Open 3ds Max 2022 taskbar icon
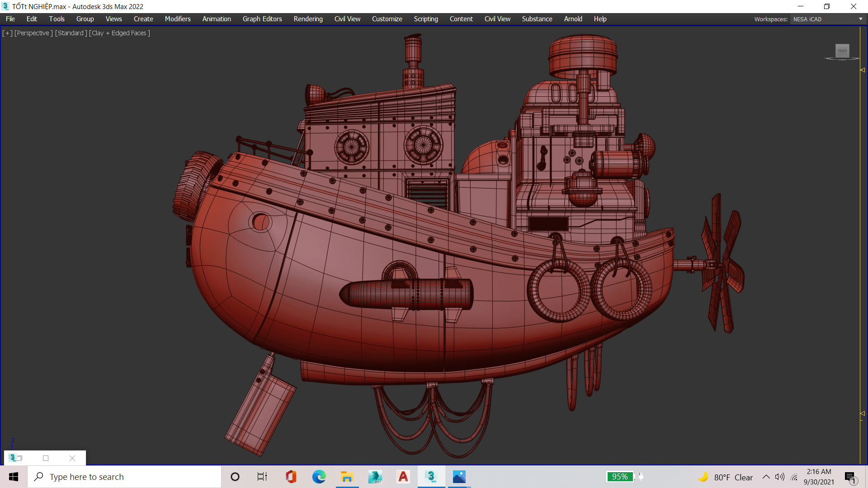The width and height of the screenshot is (868, 488). [431, 477]
